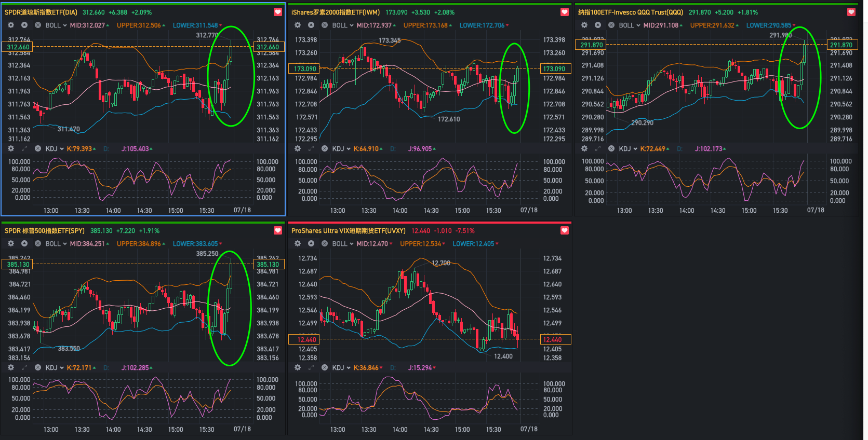Toggle favorite heart for SPY ETF
The image size is (868, 440).
(278, 230)
